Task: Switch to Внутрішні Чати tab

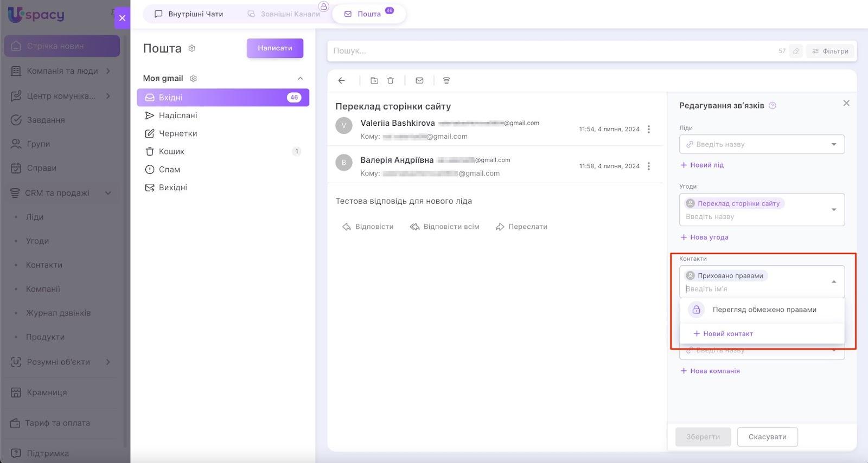Action: tap(189, 14)
